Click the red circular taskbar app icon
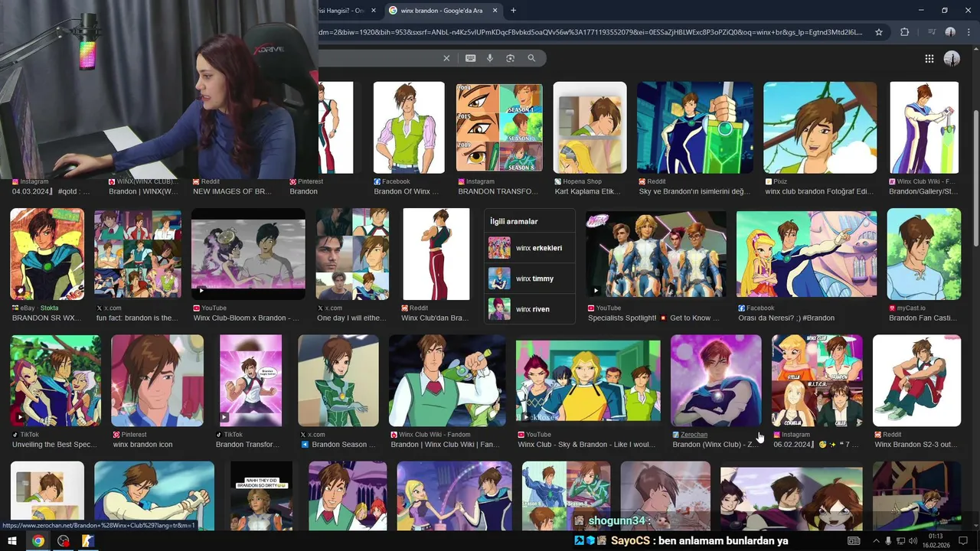 [x=64, y=541]
